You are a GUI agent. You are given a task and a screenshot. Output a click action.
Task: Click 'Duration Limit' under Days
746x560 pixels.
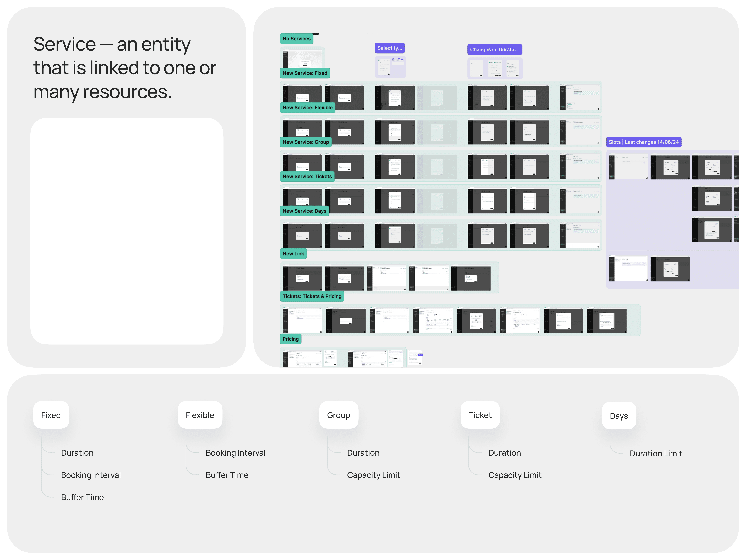click(656, 453)
